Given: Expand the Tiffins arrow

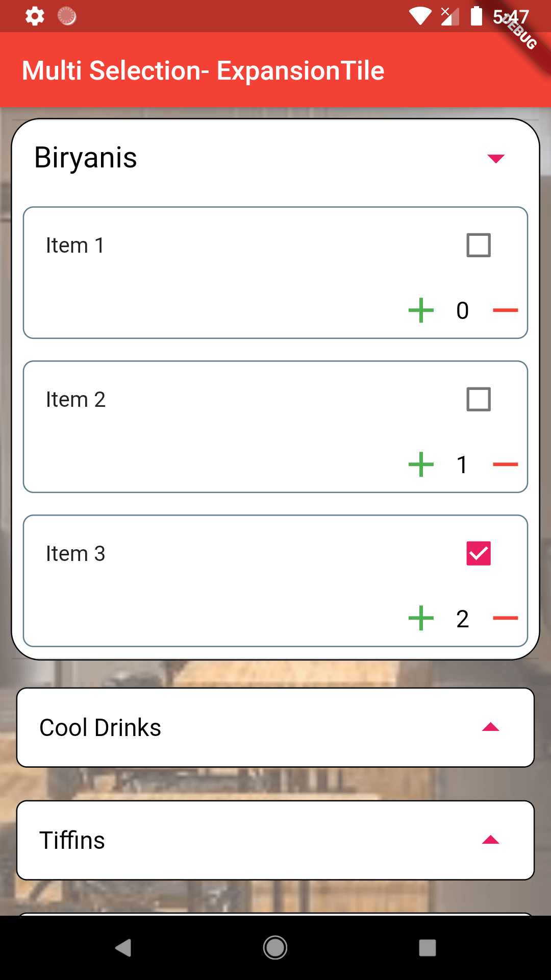Looking at the screenshot, I should (491, 840).
